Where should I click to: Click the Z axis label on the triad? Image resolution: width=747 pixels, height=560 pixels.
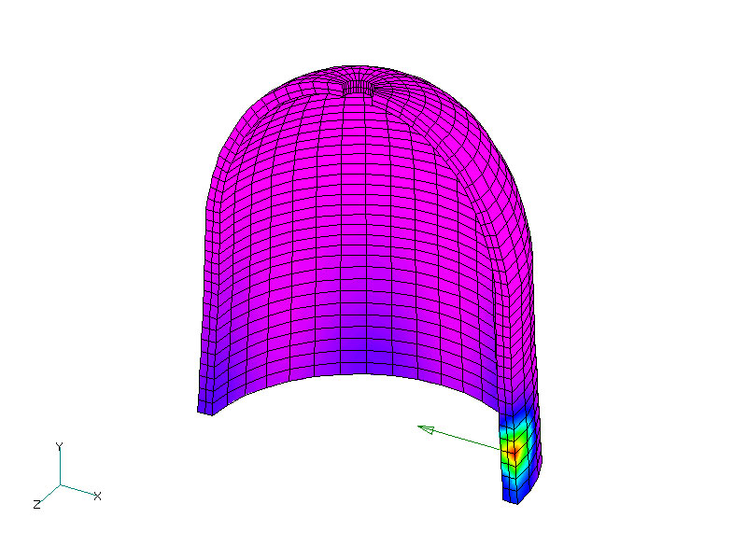36,504
